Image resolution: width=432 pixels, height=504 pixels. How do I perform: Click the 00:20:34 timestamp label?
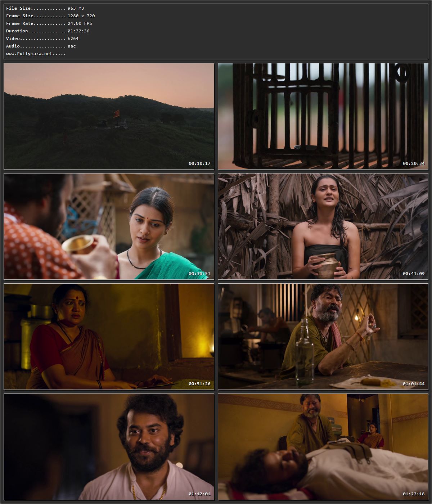(414, 163)
